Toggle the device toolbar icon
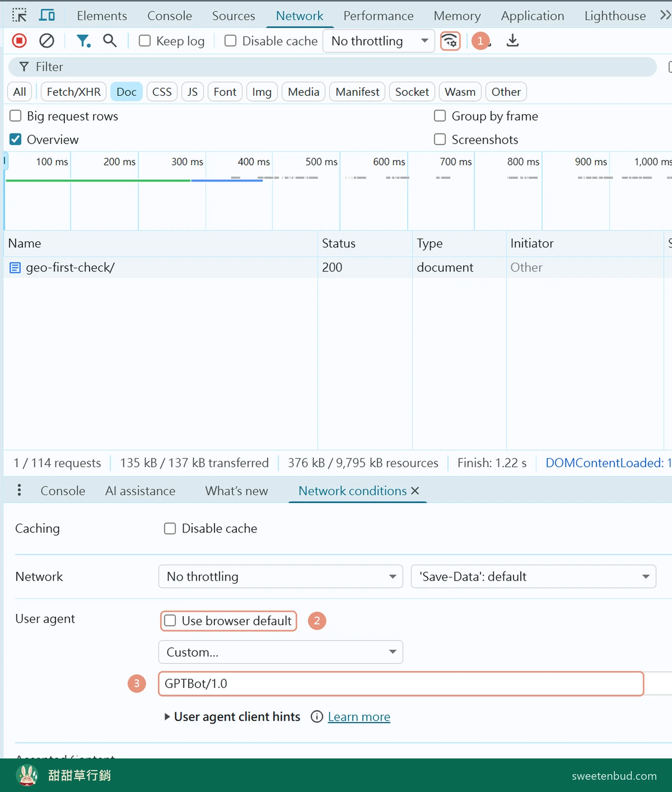 pos(47,15)
